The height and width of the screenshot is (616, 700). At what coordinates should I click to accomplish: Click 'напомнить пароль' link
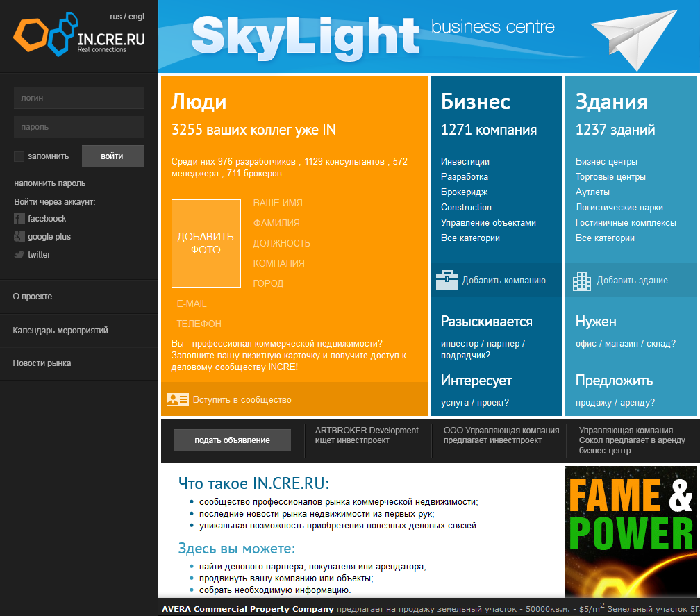(x=49, y=183)
